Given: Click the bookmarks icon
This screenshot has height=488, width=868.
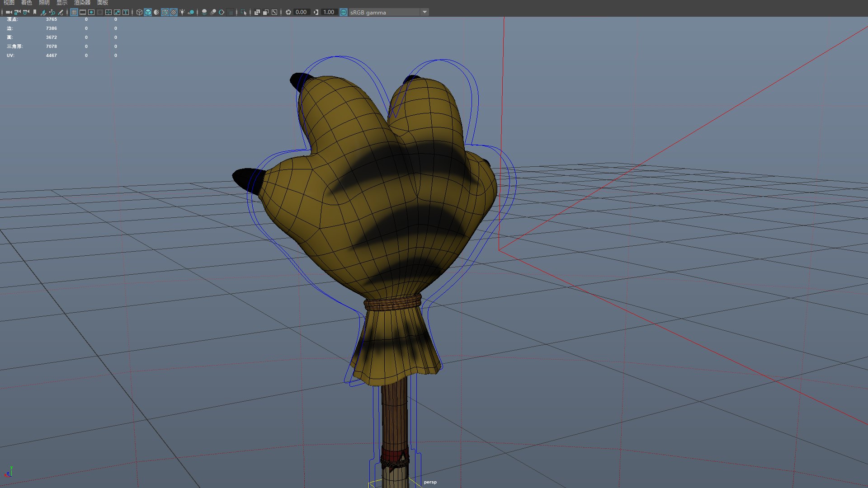Looking at the screenshot, I should [35, 12].
